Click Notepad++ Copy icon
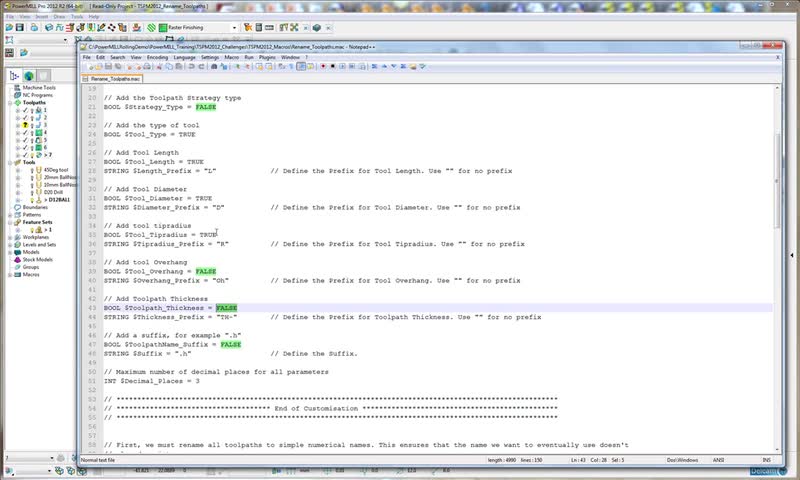This screenshot has width=800, height=480. pyautogui.click(x=169, y=66)
